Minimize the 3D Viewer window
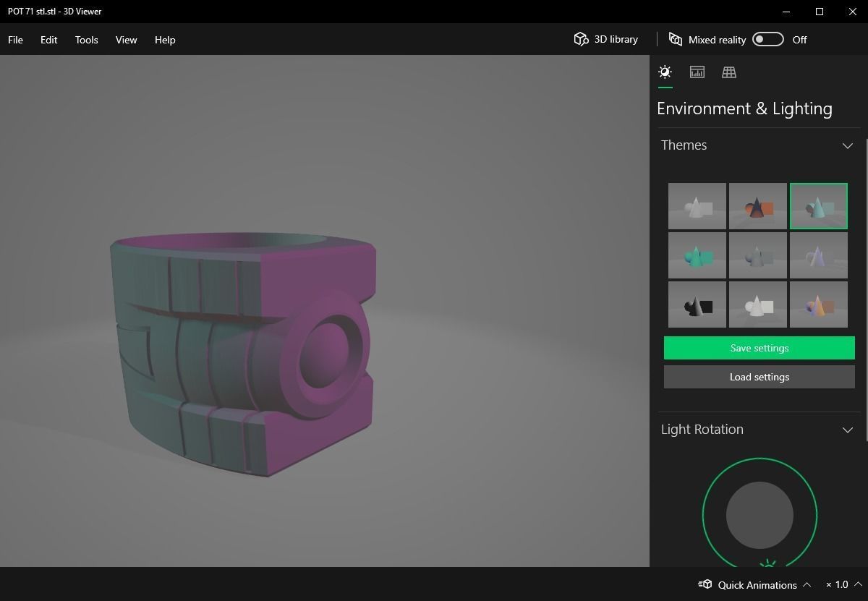This screenshot has width=868, height=601. coord(787,12)
